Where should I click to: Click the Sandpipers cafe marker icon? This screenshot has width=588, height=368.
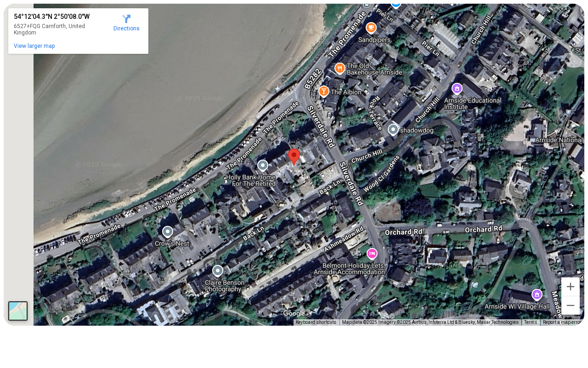coord(371,28)
